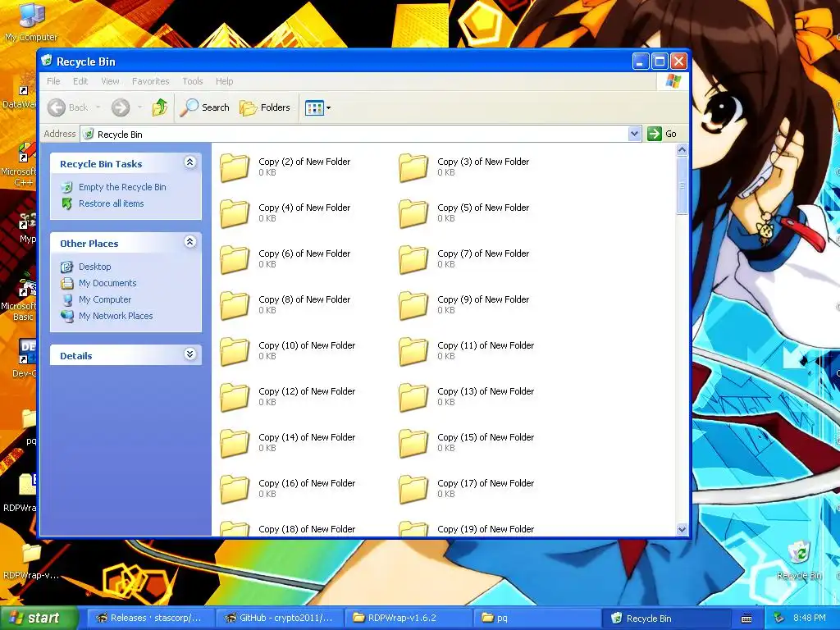Open the Views icon menu
The width and height of the screenshot is (840, 630).
[317, 107]
